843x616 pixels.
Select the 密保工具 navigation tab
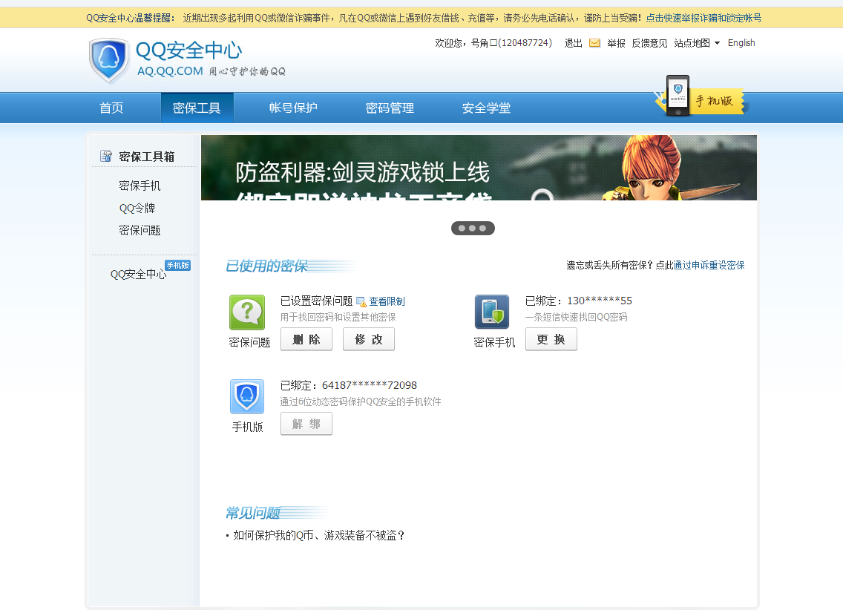coord(197,108)
